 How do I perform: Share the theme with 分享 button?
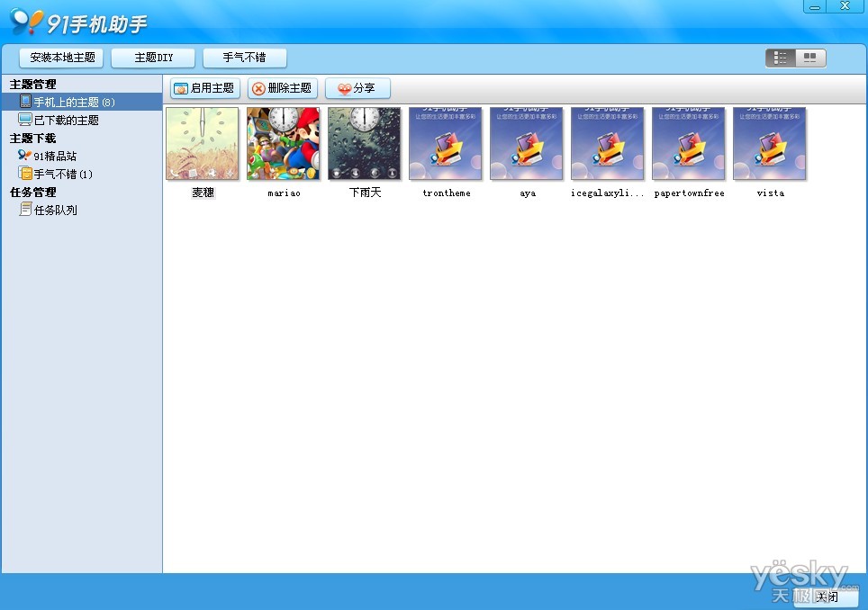click(357, 88)
